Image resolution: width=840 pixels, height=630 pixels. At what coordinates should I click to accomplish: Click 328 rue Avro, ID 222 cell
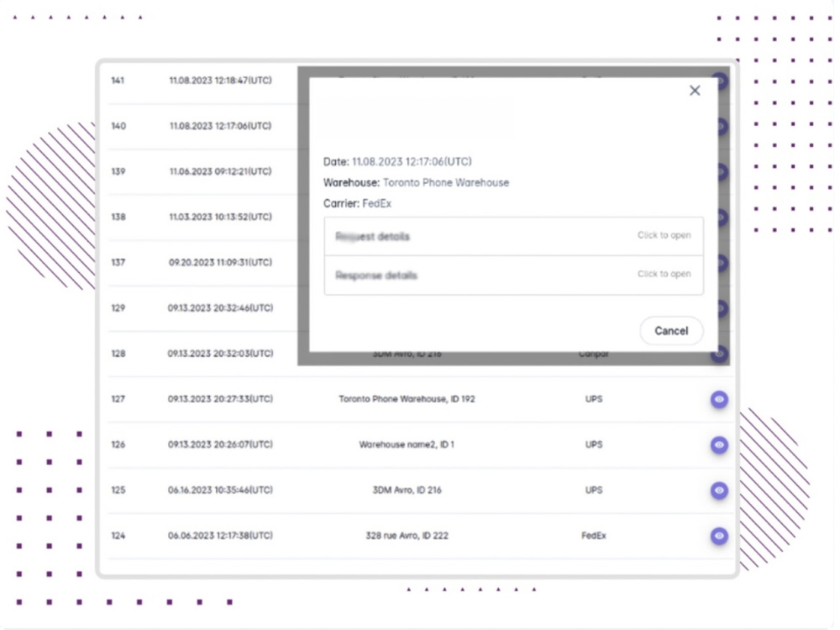[x=407, y=536]
